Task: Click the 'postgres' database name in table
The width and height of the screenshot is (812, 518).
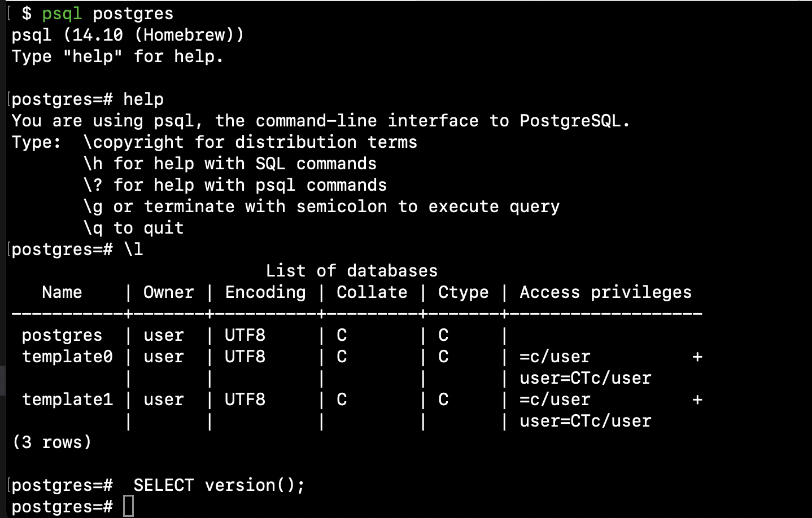Action: coord(62,335)
